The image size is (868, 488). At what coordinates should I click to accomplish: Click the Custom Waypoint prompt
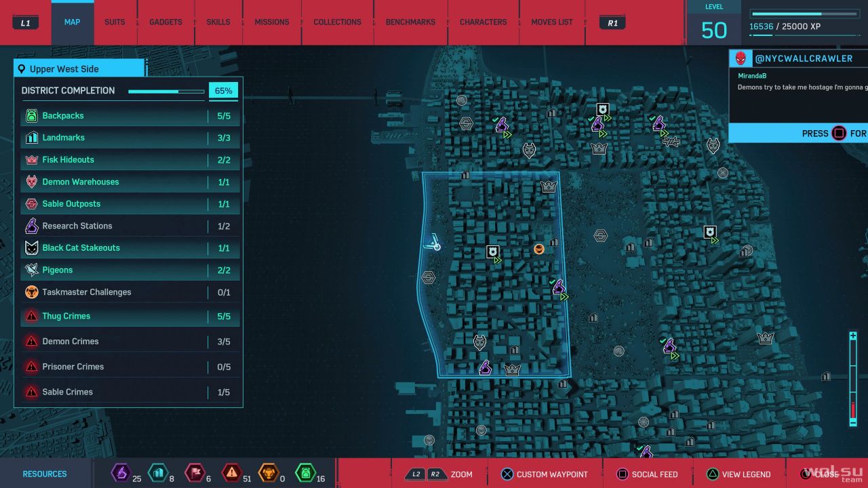click(x=544, y=474)
